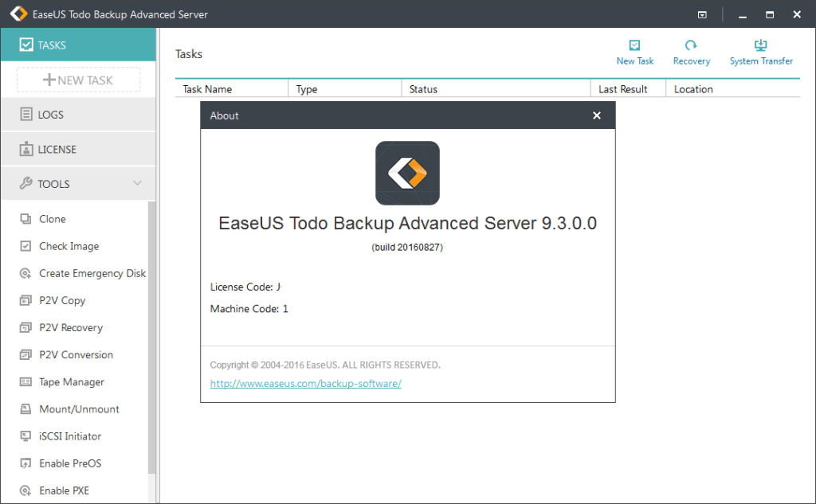
Task: Click the EaseUS title bar logo icon
Action: point(19,14)
